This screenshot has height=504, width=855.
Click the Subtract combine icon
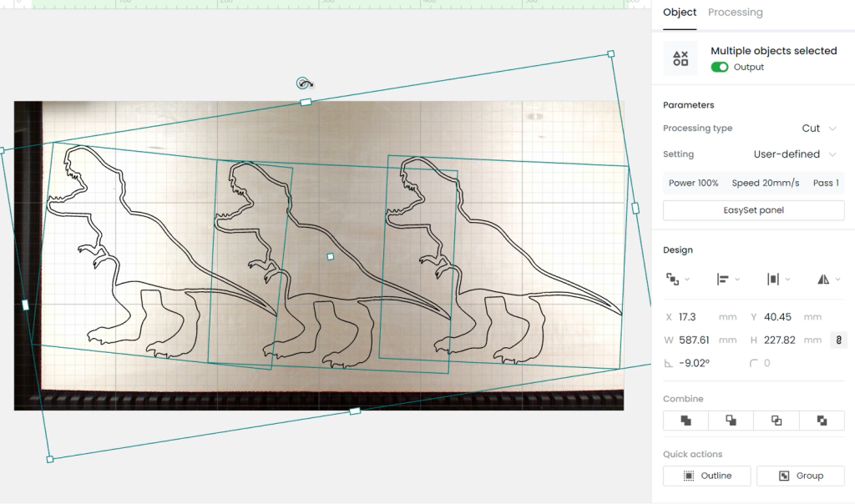coord(731,420)
